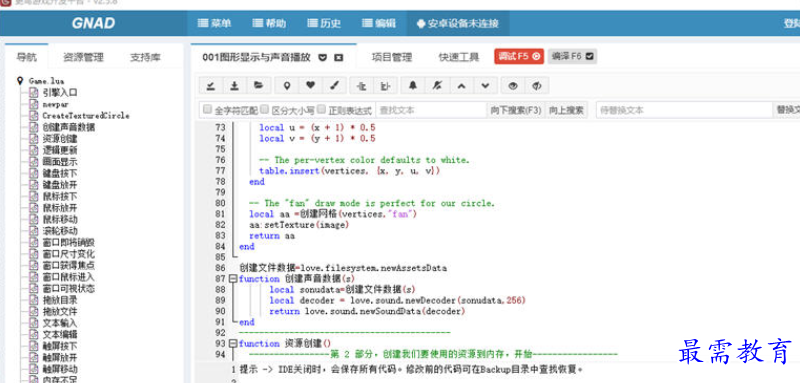Screen dimensions: 800x383
Task: Click the close icon on 001图形显示与声音播放 tab
Action: point(338,57)
